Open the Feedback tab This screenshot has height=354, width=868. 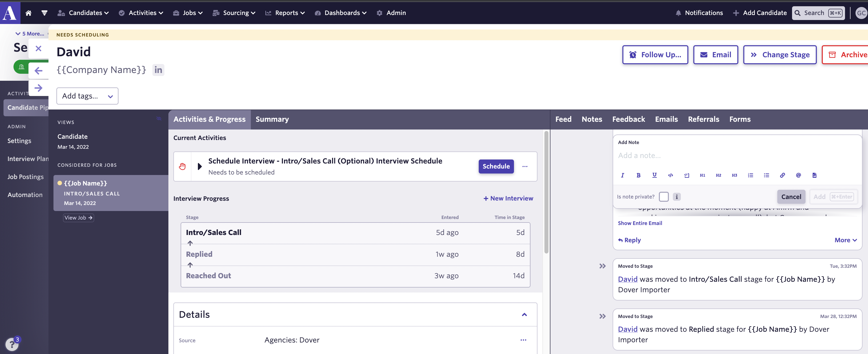[628, 119]
